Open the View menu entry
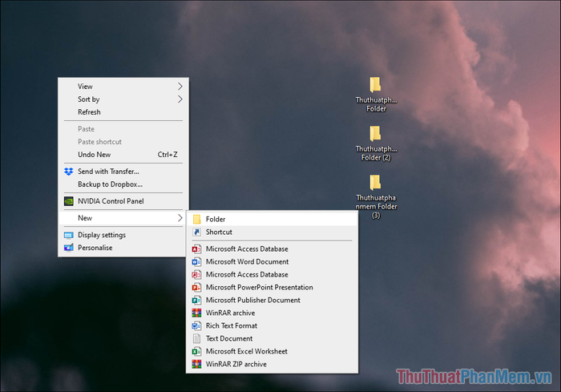561x392 pixels. point(123,87)
